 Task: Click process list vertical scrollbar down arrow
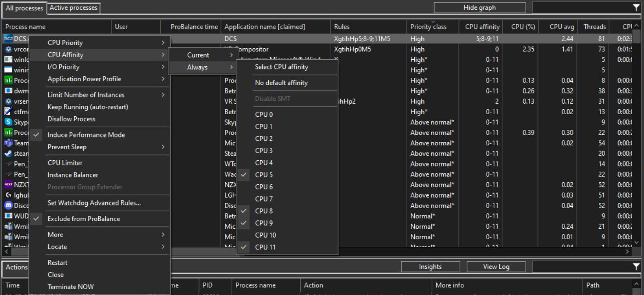pos(637,242)
